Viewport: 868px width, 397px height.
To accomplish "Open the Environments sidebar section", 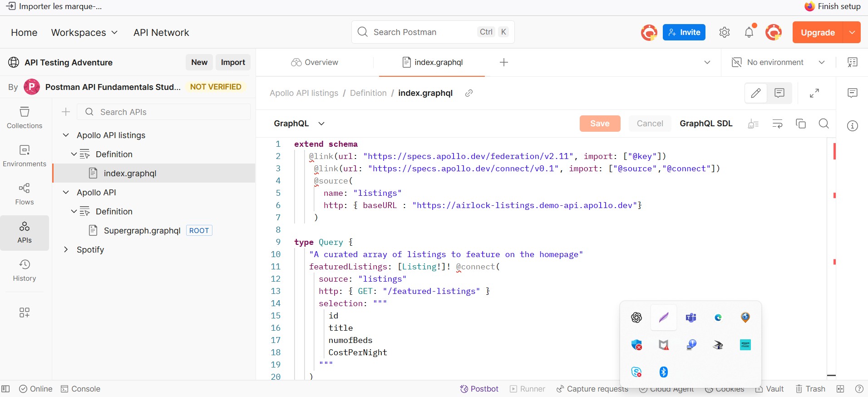I will click(x=25, y=156).
